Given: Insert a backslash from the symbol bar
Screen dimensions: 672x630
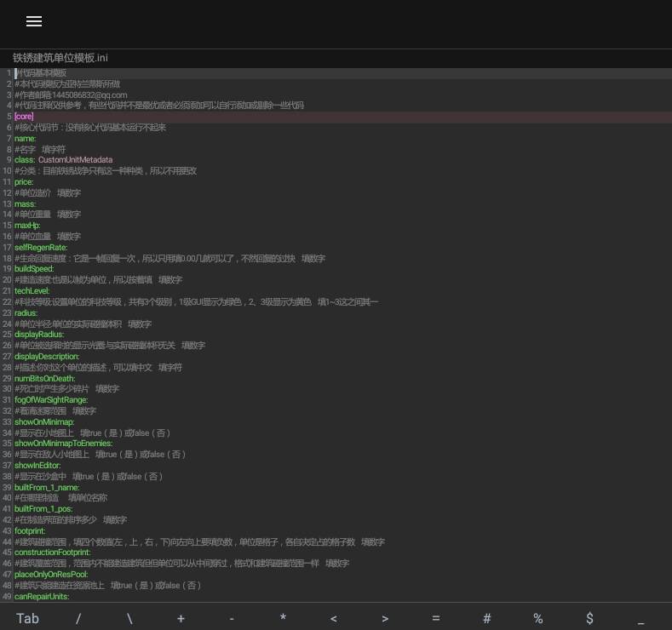Looking at the screenshot, I should pos(129,618).
